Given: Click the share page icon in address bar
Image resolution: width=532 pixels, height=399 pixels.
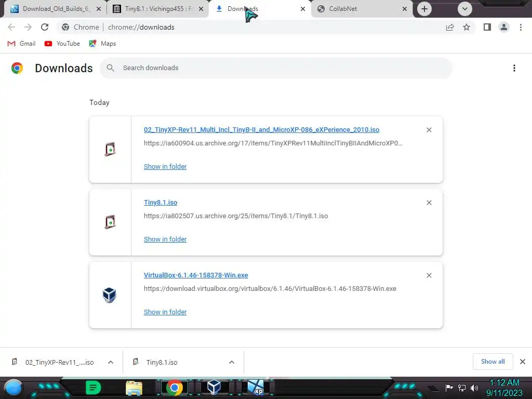Looking at the screenshot, I should [450, 27].
